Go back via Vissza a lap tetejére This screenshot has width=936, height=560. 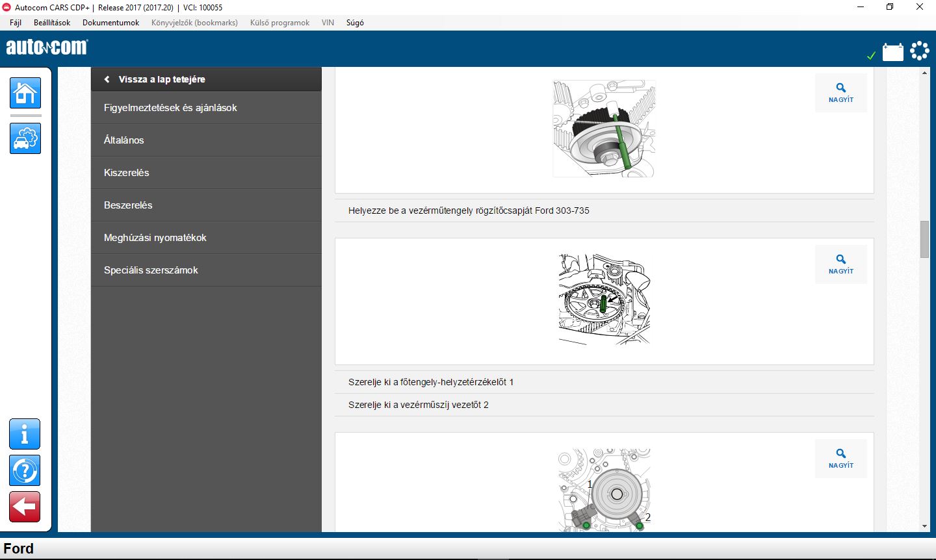point(161,79)
